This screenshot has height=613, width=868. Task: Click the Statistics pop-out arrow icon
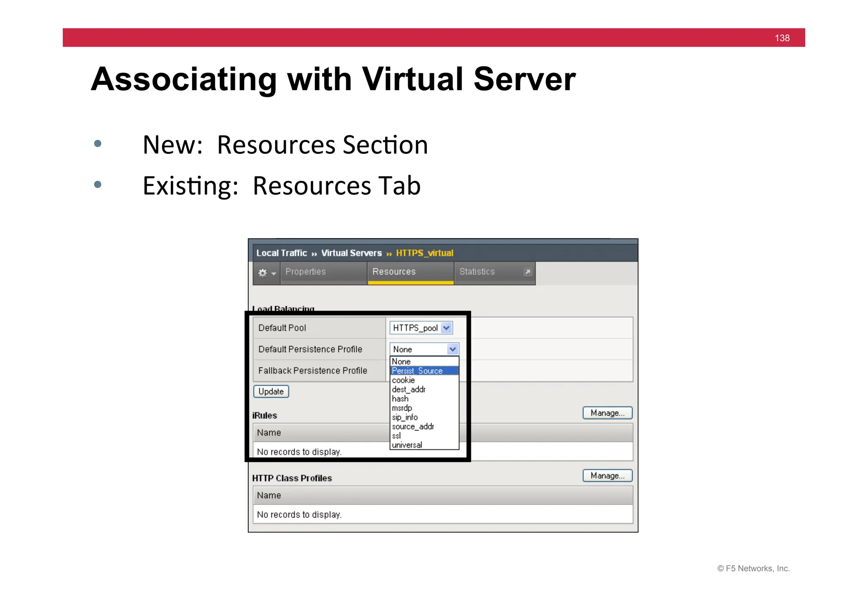tap(527, 272)
